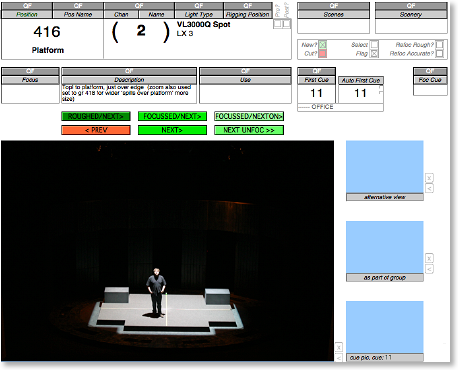Check the Refoc Accurate? box

click(440, 53)
